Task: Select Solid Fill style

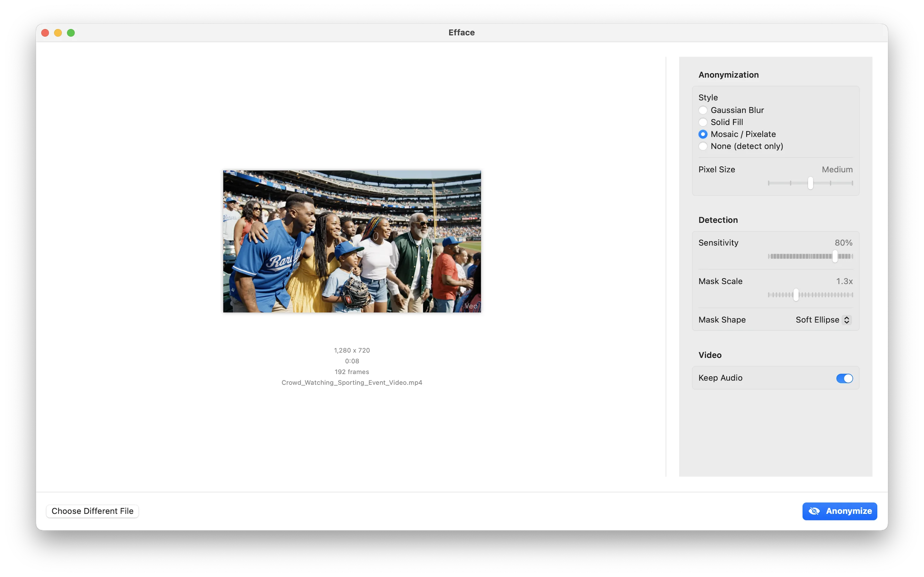Action: [x=703, y=122]
